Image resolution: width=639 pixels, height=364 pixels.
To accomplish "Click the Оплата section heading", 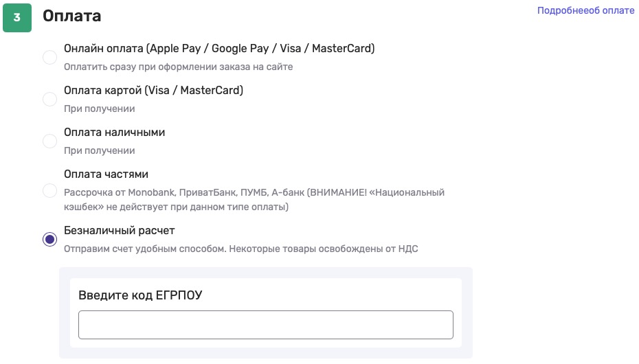I will [71, 16].
